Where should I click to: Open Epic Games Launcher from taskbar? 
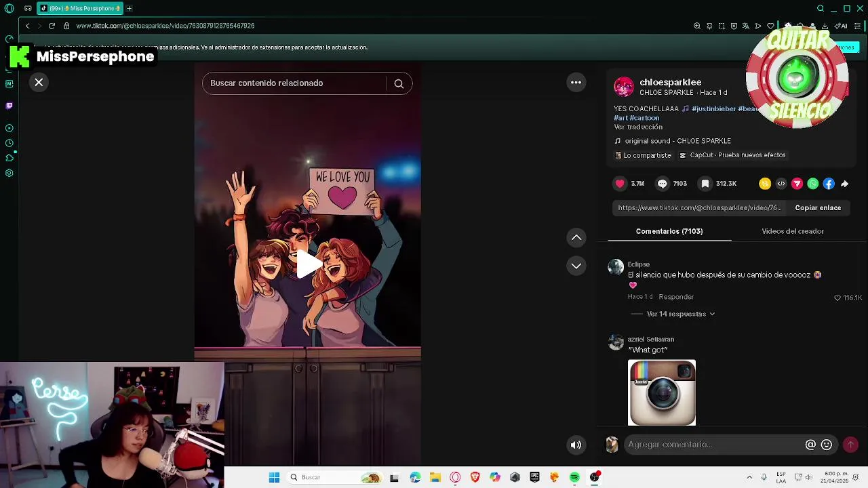point(534,477)
